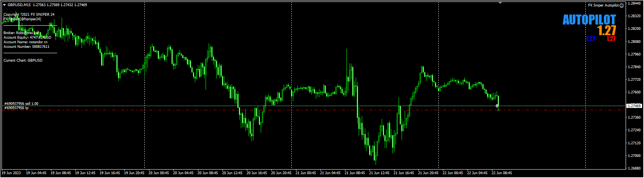The width and height of the screenshot is (644, 178).
Task: Click price scale label 1.27840
Action: click(635, 67)
